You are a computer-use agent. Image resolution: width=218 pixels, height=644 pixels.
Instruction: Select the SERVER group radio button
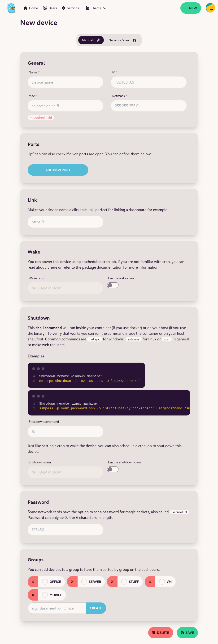tap(84, 581)
